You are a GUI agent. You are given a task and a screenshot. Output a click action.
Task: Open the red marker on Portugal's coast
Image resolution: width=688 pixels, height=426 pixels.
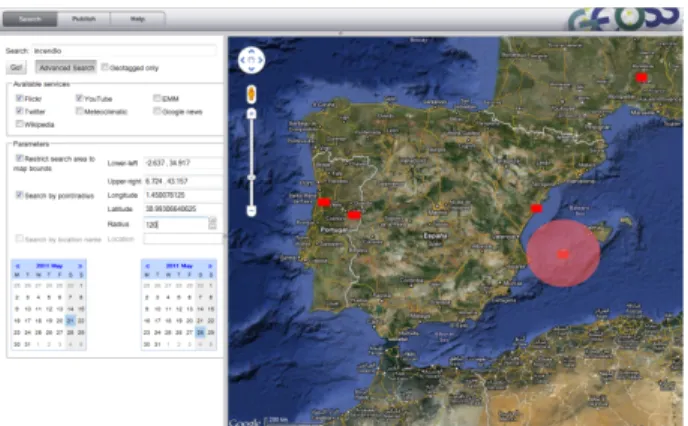point(324,202)
